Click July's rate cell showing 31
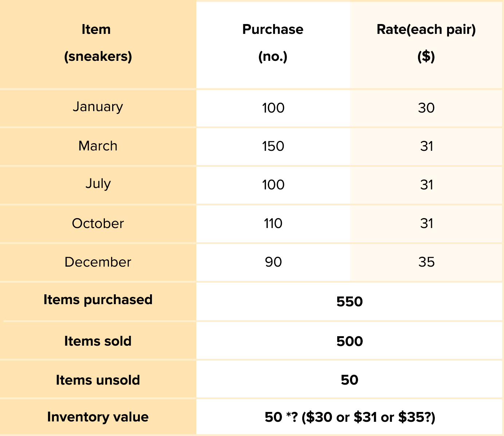 click(x=426, y=185)
